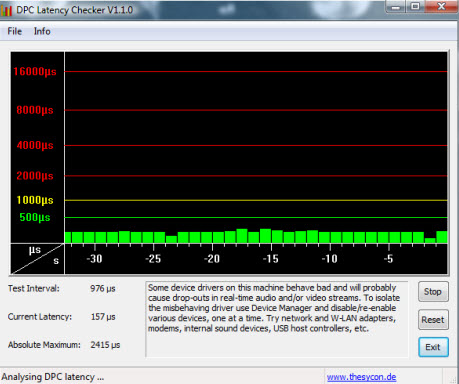Click the -25 time axis label
Screen dimensions: 459x384
(x=153, y=259)
